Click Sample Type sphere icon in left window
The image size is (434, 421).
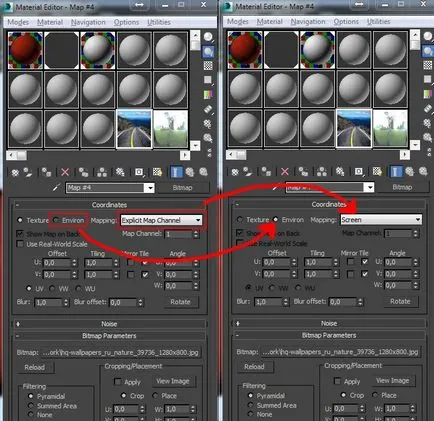208,37
